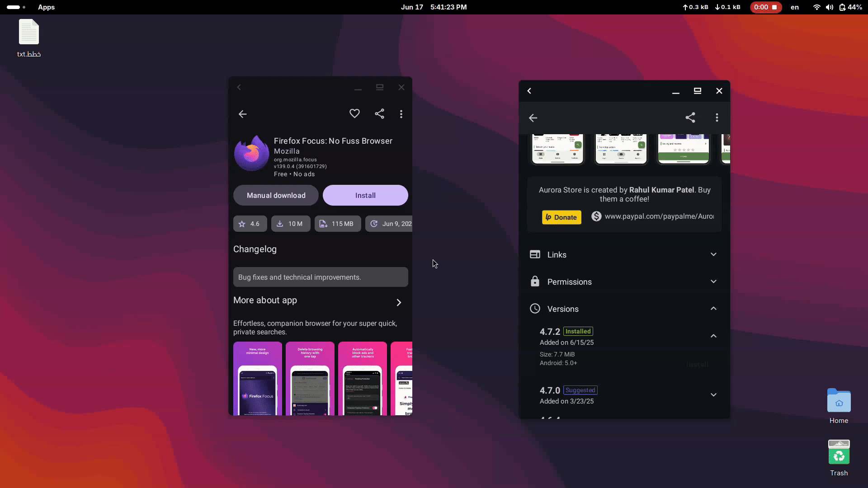Viewport: 868px width, 488px height.
Task: Click the volume speaker icon
Action: (829, 7)
